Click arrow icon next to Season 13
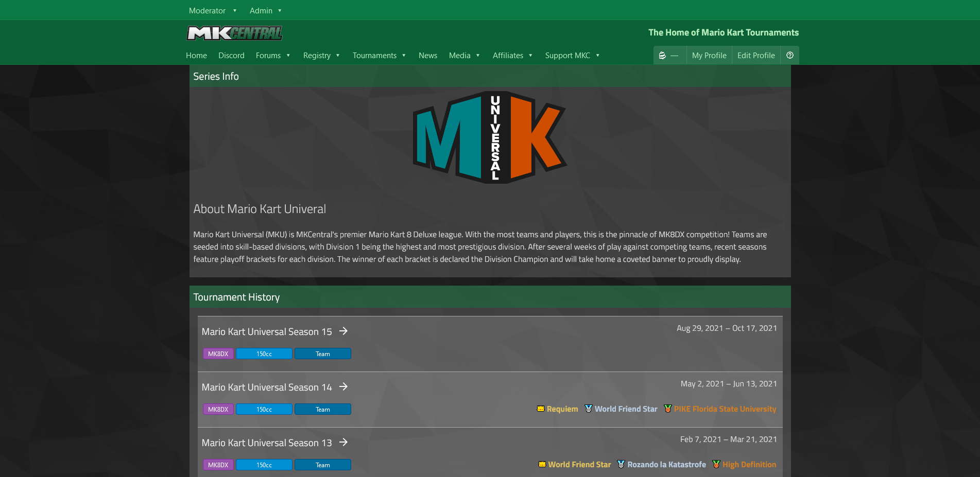This screenshot has height=477, width=980. pyautogui.click(x=343, y=443)
